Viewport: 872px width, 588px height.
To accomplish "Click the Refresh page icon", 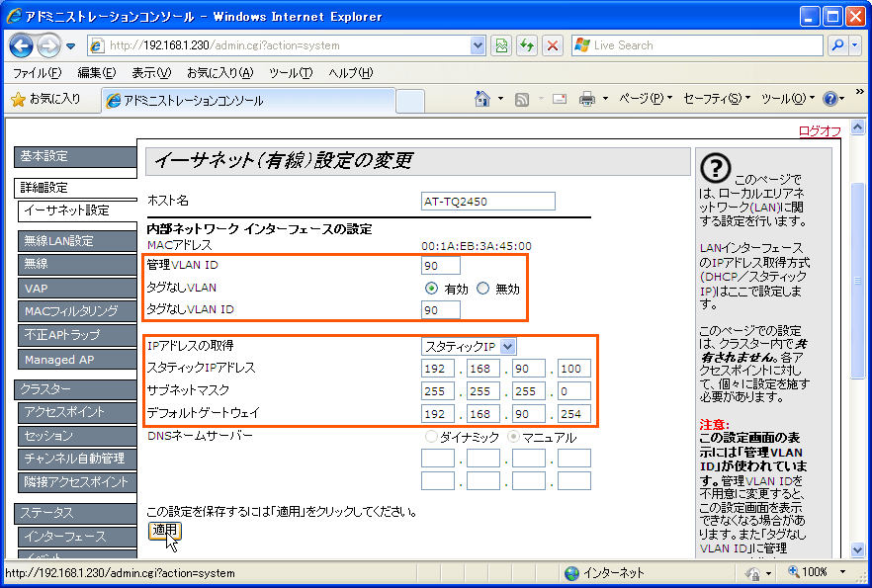I will [x=526, y=45].
